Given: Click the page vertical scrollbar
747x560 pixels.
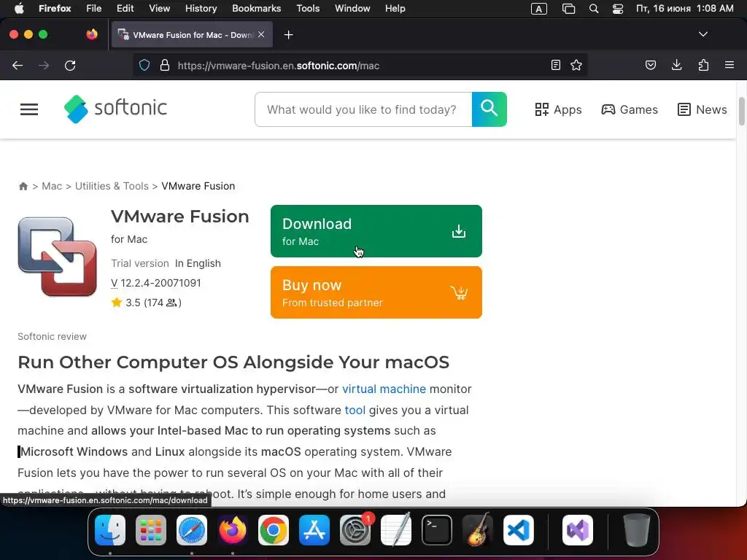Looking at the screenshot, I should [741, 112].
